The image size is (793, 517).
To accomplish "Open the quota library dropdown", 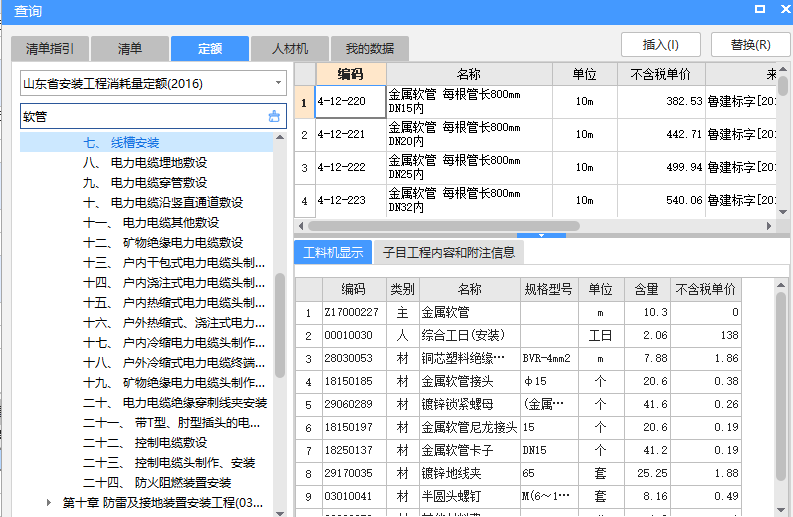I will [x=278, y=82].
